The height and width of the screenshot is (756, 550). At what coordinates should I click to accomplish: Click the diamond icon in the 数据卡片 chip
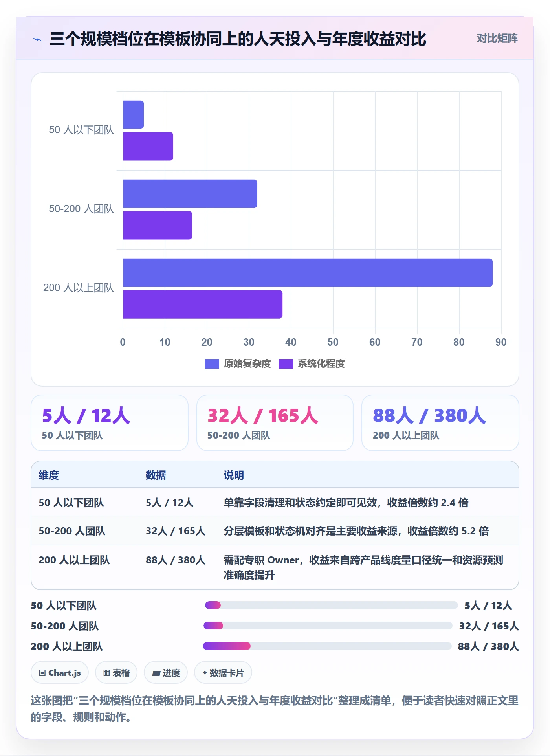(205, 673)
